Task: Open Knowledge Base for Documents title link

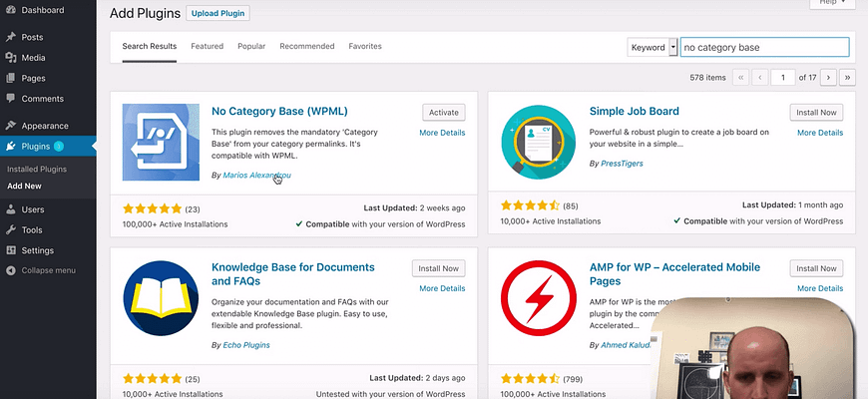Action: coord(293,274)
